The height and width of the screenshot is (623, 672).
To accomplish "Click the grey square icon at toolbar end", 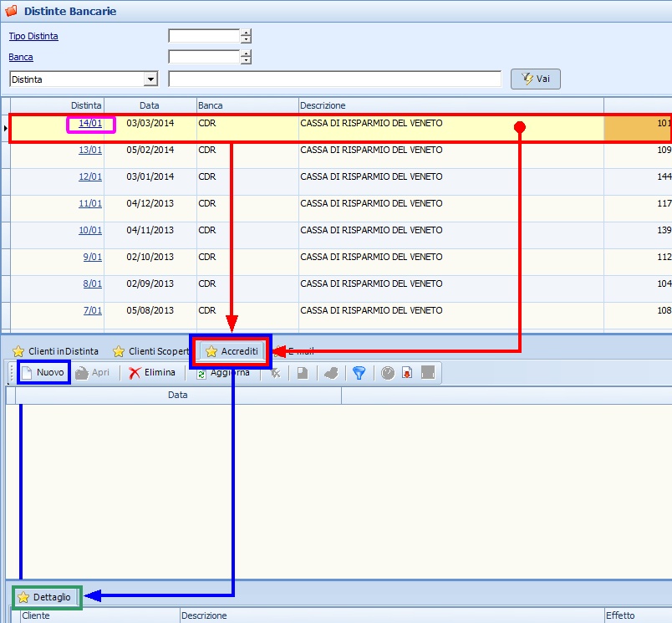I will click(x=428, y=373).
